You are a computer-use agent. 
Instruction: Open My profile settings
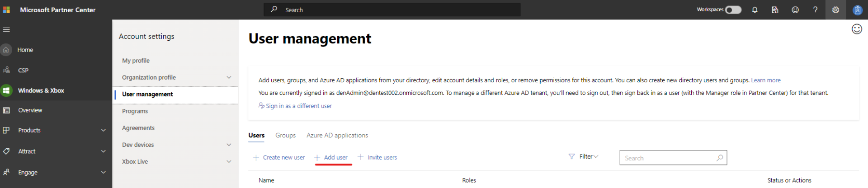coord(136,61)
